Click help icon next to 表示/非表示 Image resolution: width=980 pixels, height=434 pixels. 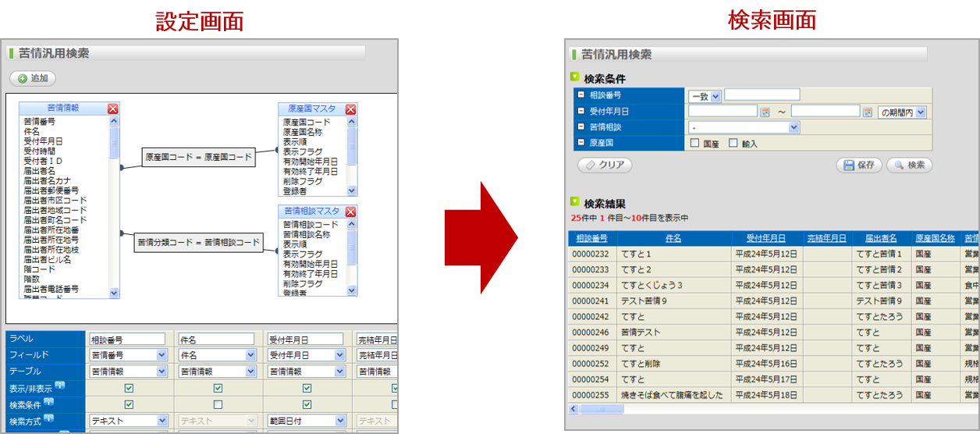point(60,386)
